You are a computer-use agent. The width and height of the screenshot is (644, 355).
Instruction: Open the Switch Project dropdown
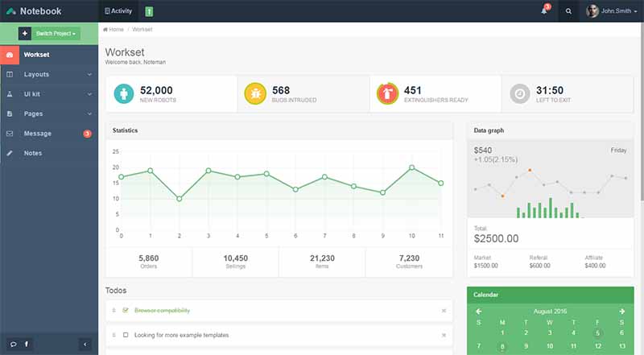click(56, 34)
